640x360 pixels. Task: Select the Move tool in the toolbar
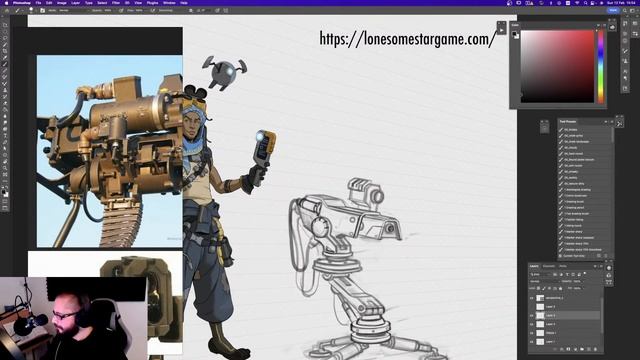pyautogui.click(x=5, y=25)
